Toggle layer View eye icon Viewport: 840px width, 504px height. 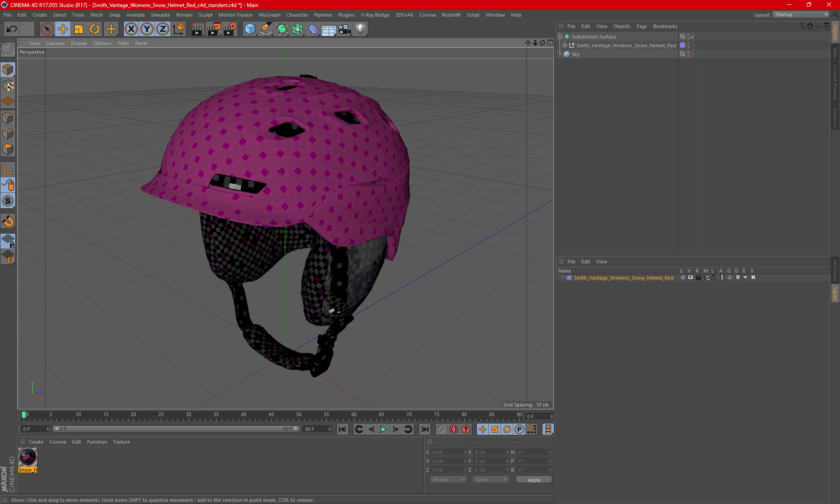(x=690, y=277)
